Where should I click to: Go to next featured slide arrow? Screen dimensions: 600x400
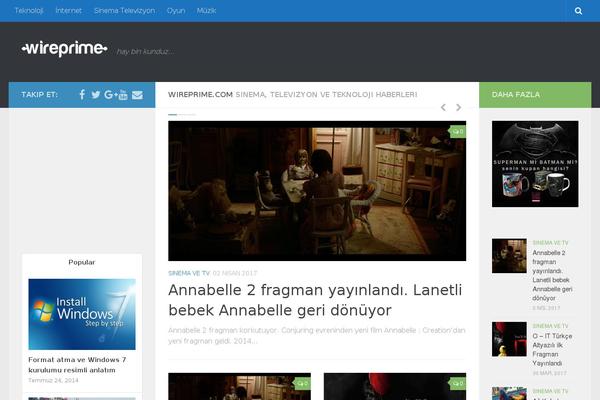pyautogui.click(x=458, y=107)
